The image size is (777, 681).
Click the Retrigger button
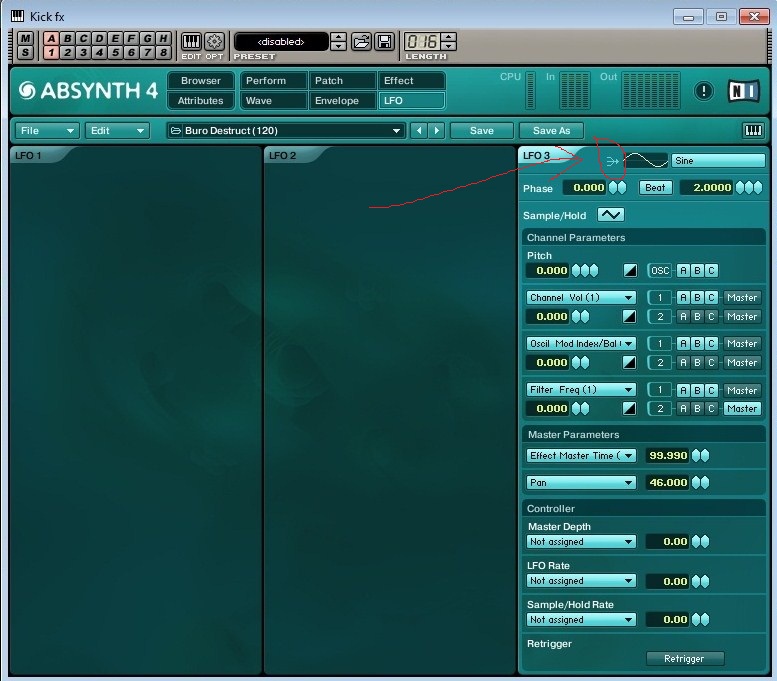684,658
